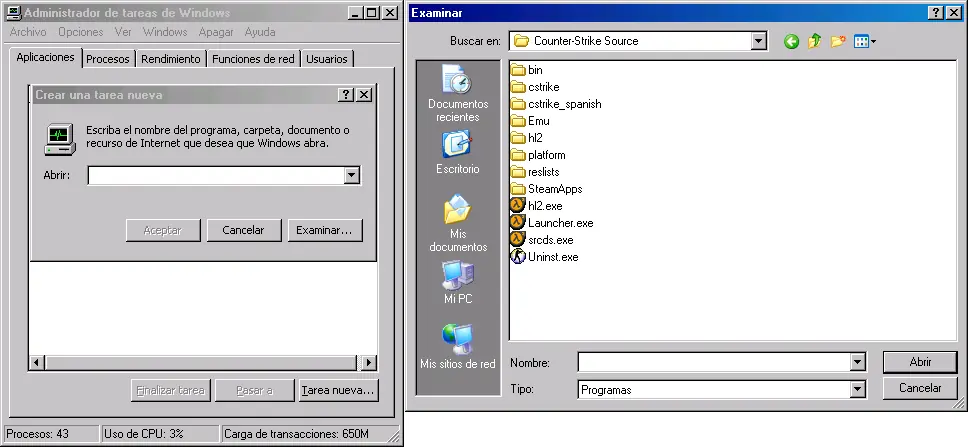Click the Finalizar tarea button
Screen dimensions: 968x447
pyautogui.click(x=170, y=390)
